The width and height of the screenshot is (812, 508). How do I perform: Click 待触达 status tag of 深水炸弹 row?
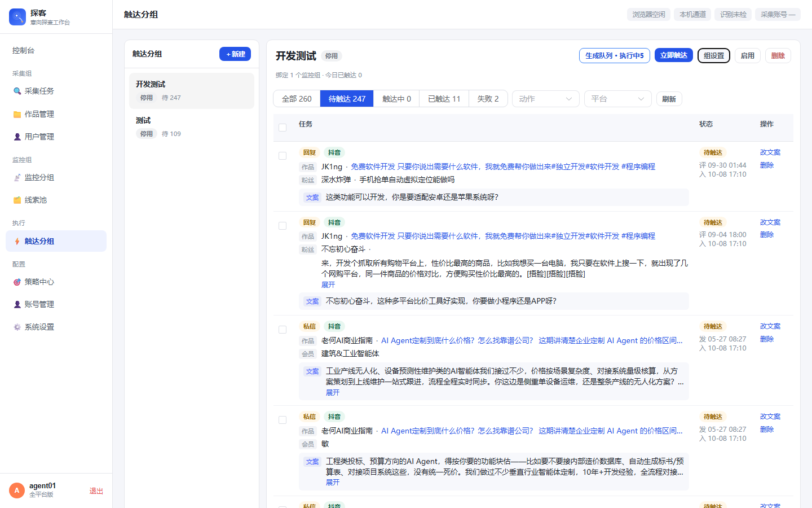click(x=713, y=152)
